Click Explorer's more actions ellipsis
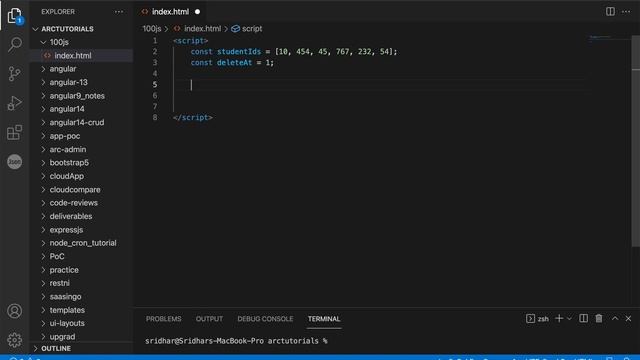Viewport: 640px width, 360px height. (x=119, y=12)
